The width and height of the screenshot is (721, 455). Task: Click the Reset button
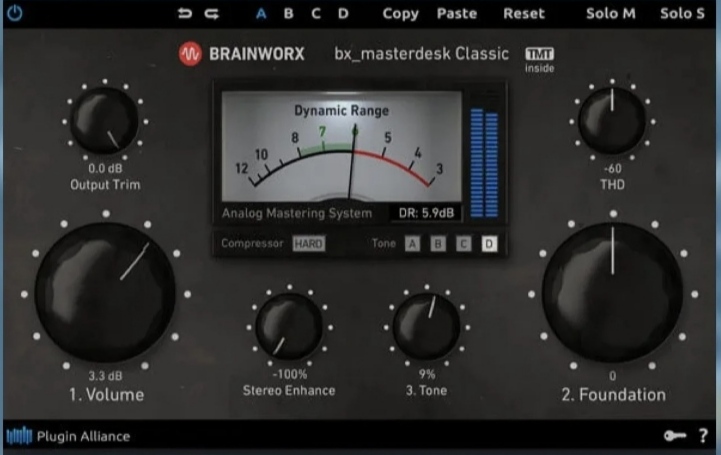(x=524, y=14)
